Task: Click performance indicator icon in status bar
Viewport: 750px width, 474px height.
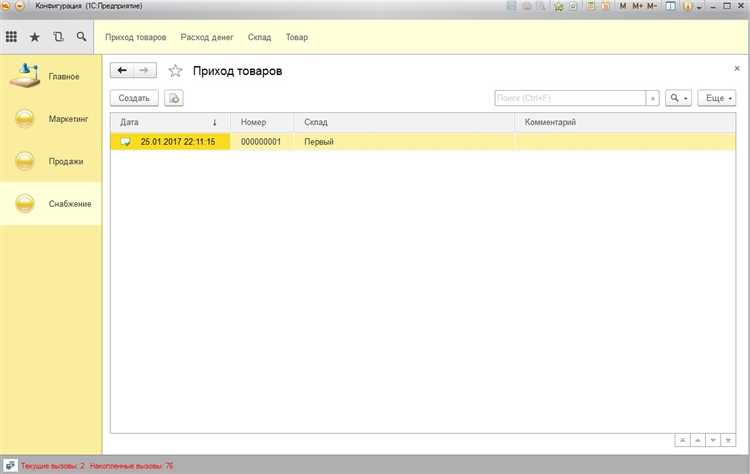Action: click(10, 465)
